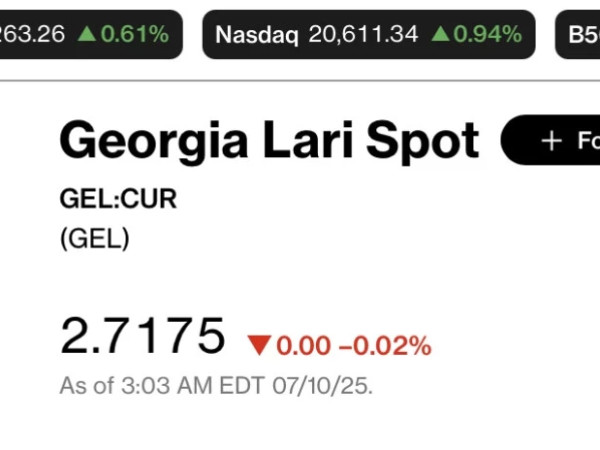Open the partially visible B5 ticker chip
600x450 pixels.
[x=577, y=34]
